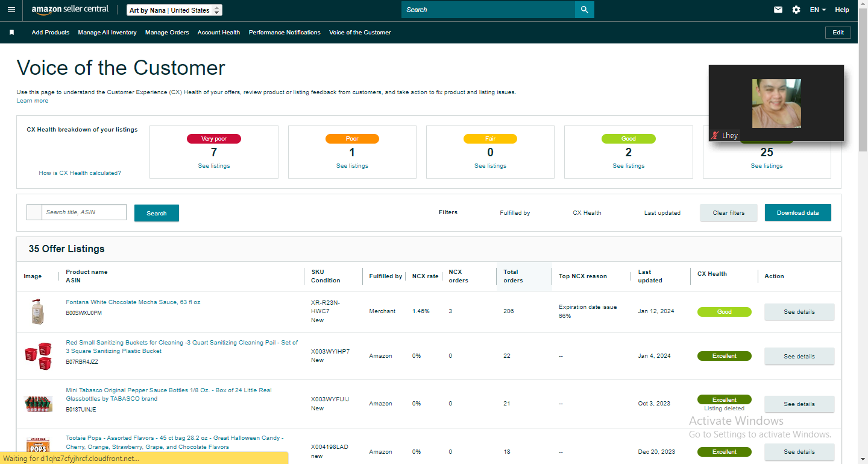Viewport: 868px width, 464px height.
Task: See details for Fontana White Chocolate Mocha Sauce
Action: click(x=799, y=312)
